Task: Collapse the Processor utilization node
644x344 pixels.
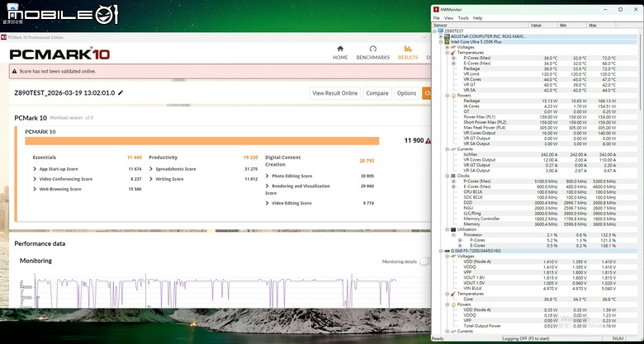Action: (x=454, y=235)
